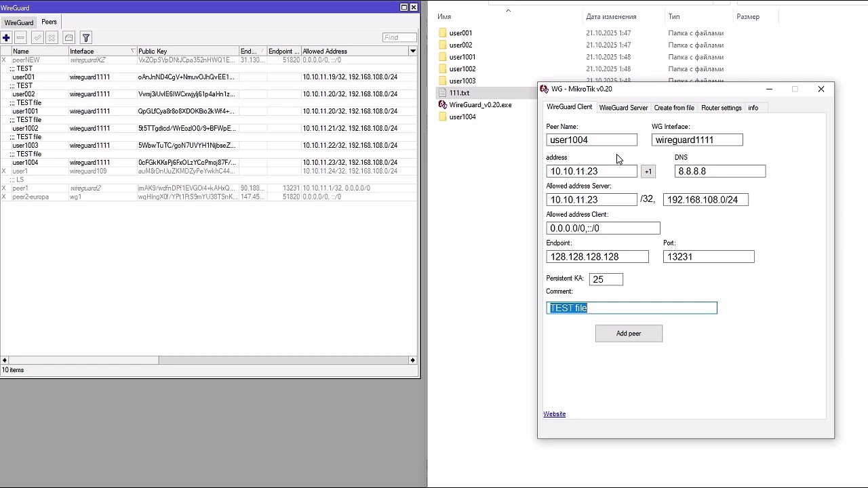Image resolution: width=868 pixels, height=488 pixels.
Task: Select user002 peer row
Action: click(x=208, y=94)
